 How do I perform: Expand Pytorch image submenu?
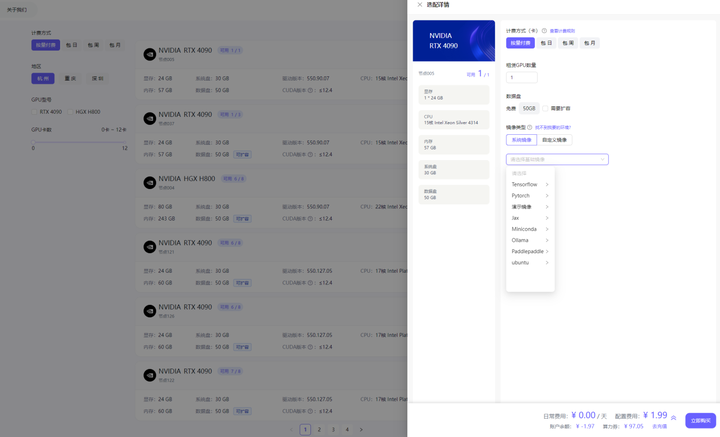[x=530, y=196]
